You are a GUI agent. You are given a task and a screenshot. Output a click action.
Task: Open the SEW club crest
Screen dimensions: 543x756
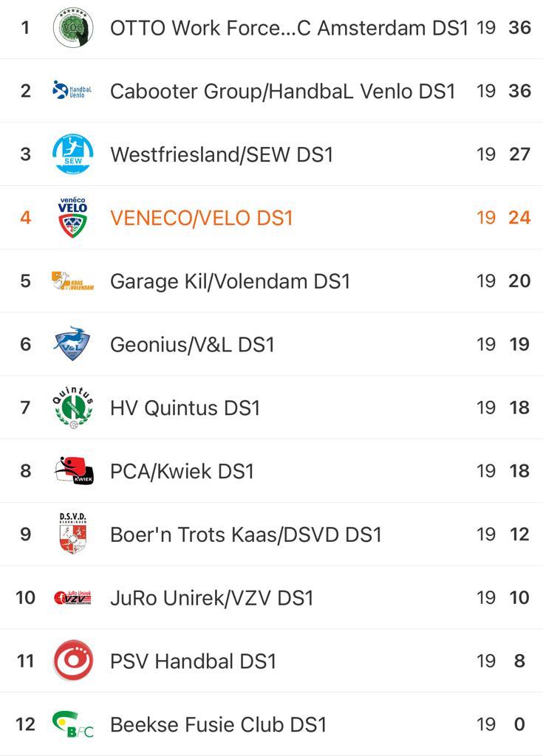pos(73,154)
